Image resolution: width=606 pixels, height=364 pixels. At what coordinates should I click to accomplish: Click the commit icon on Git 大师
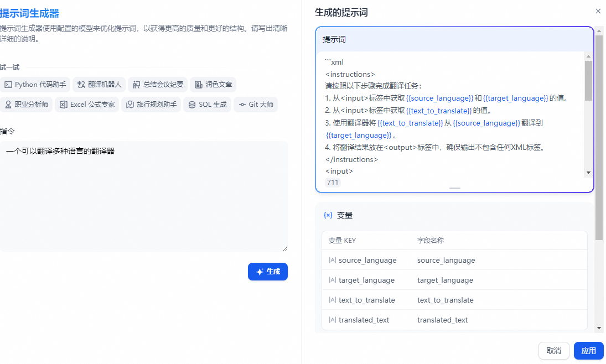(x=242, y=105)
